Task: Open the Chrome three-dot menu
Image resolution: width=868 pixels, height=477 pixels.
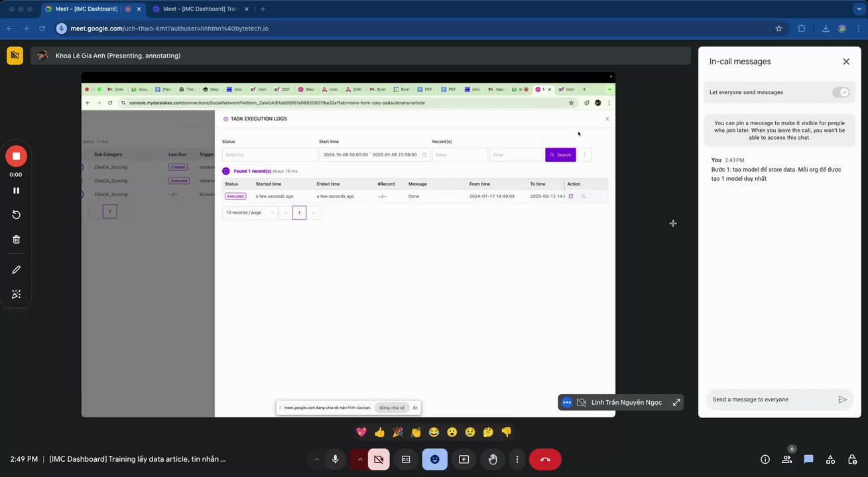Action: (x=858, y=28)
